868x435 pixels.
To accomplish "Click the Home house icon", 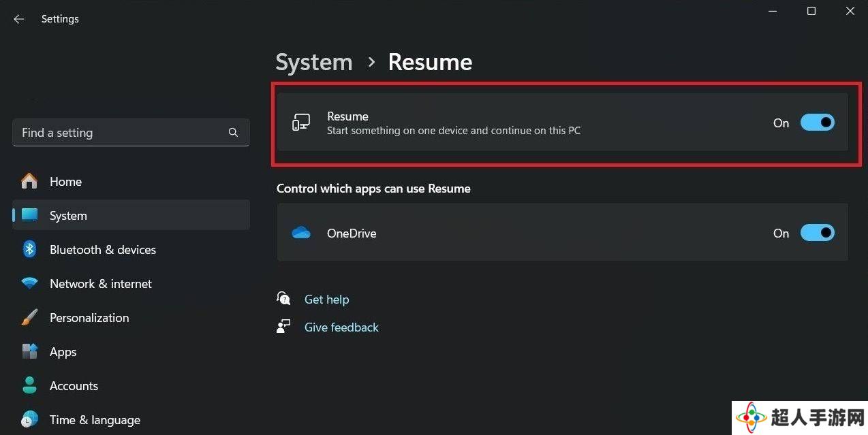I will [29, 181].
